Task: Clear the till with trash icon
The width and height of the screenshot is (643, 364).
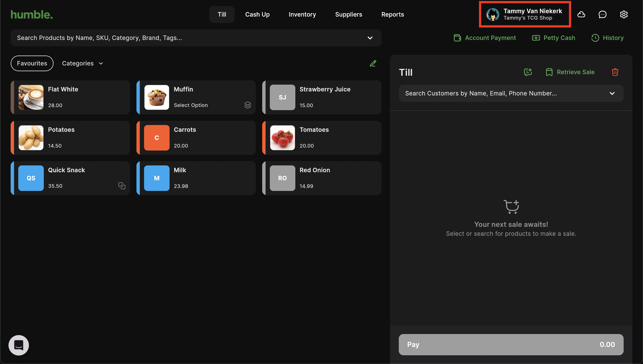Action: tap(615, 72)
